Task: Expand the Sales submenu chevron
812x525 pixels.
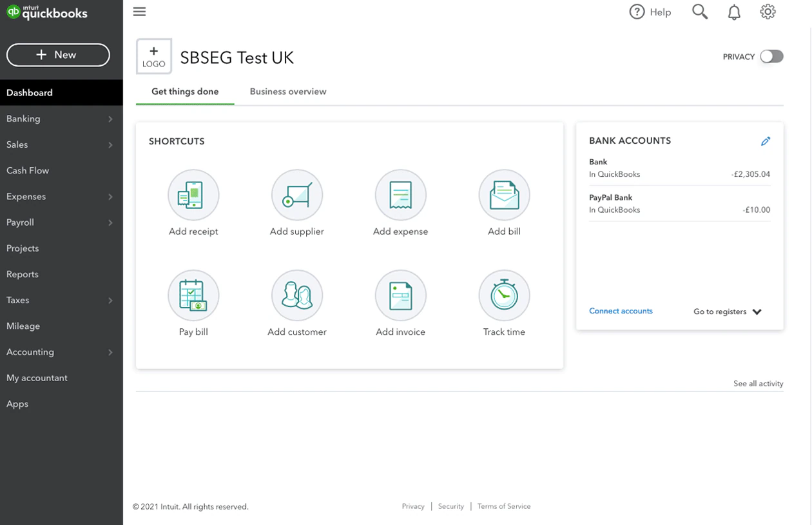Action: pyautogui.click(x=110, y=145)
